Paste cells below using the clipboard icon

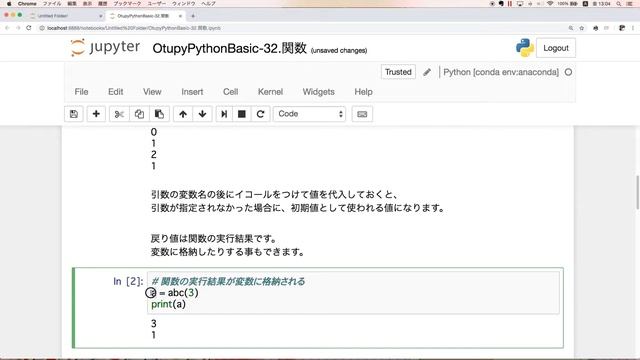(x=159, y=114)
